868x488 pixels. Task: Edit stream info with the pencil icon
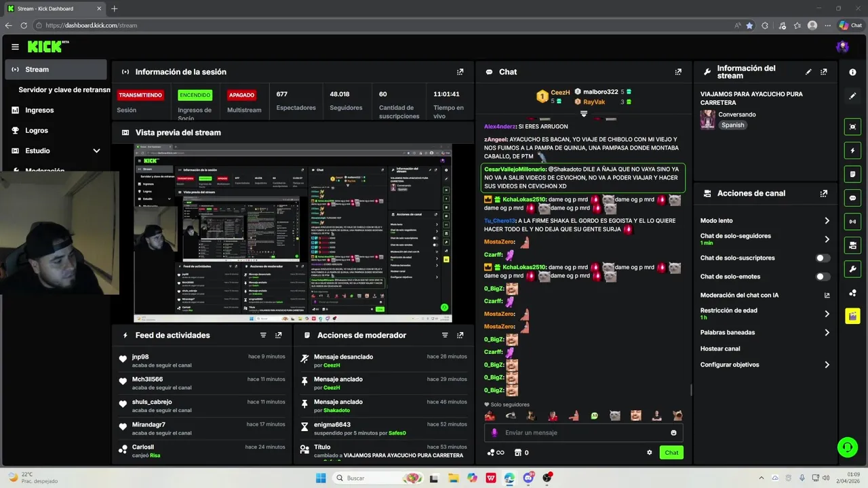(808, 72)
